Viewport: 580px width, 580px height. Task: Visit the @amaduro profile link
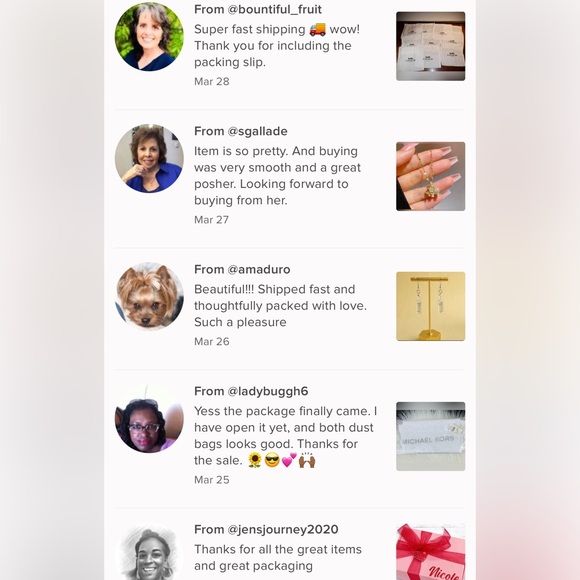[x=259, y=269]
